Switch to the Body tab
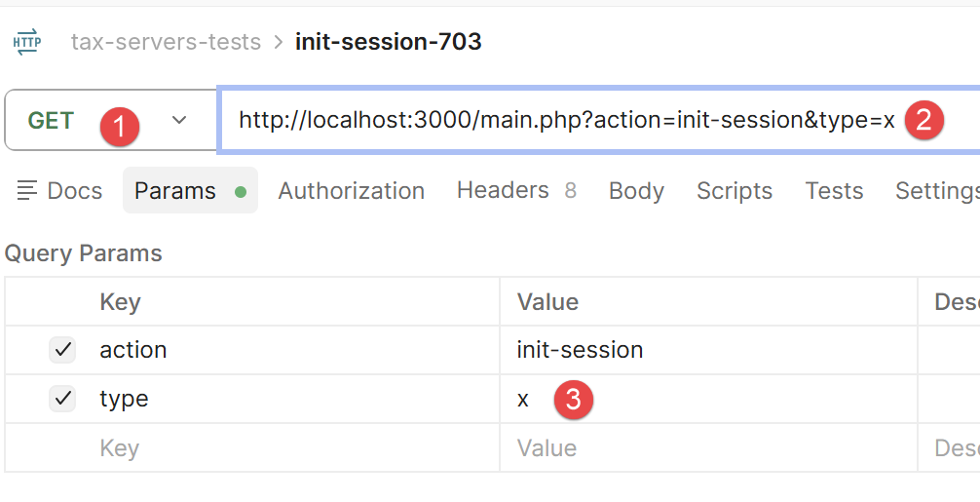Image resolution: width=980 pixels, height=502 pixels. click(x=636, y=191)
